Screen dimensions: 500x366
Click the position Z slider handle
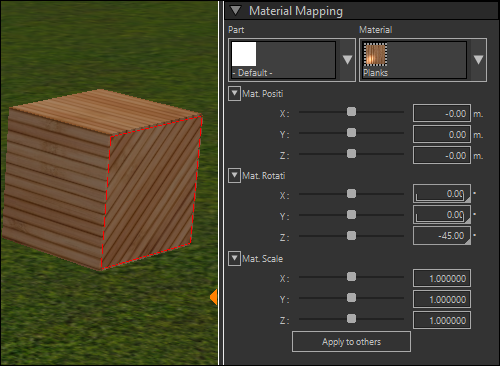[351, 154]
